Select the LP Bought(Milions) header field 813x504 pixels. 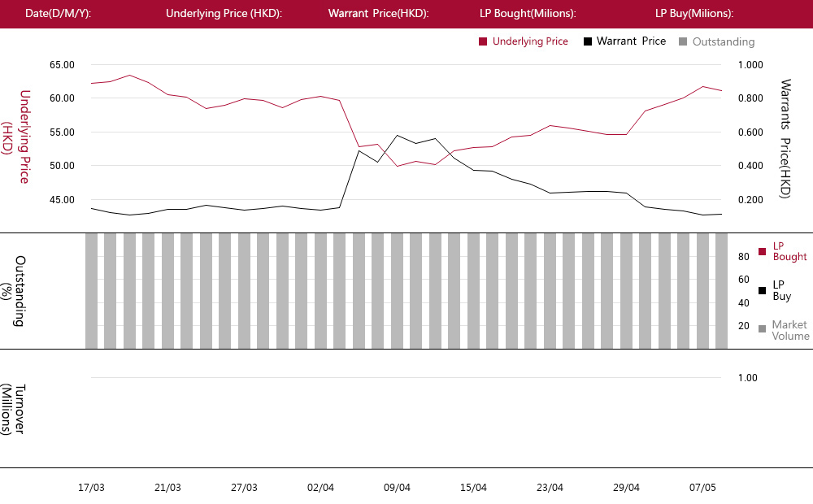coord(528,14)
